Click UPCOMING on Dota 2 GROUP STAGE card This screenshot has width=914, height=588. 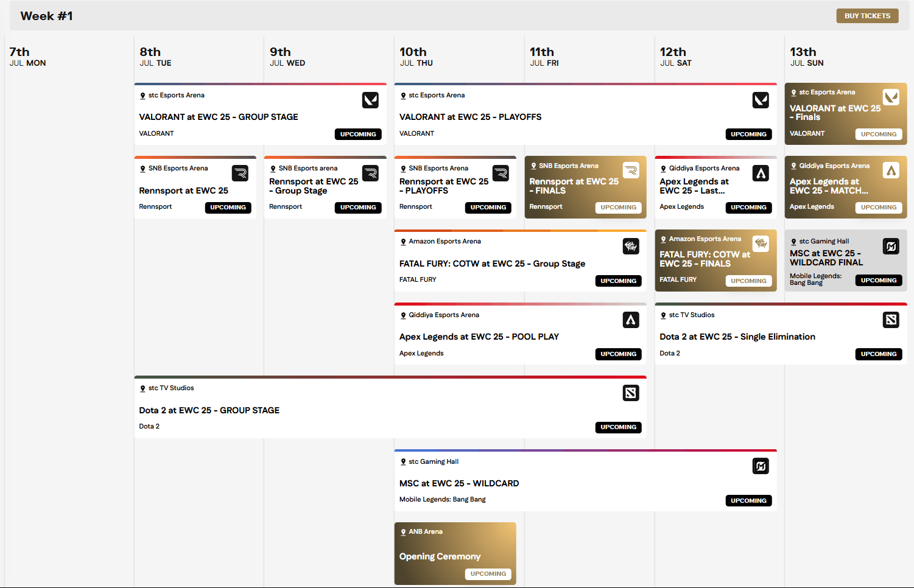click(x=618, y=427)
